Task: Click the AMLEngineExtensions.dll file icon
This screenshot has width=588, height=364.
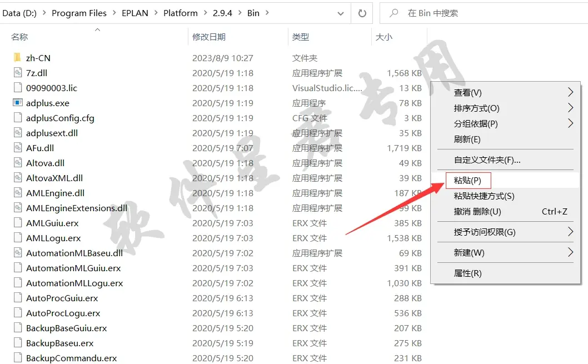Action: click(17, 208)
